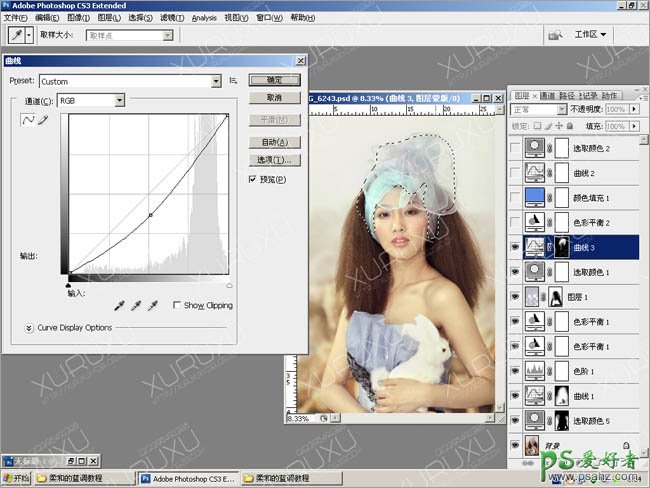Click the 自动(A) auto button
This screenshot has height=488, width=650.
click(274, 142)
